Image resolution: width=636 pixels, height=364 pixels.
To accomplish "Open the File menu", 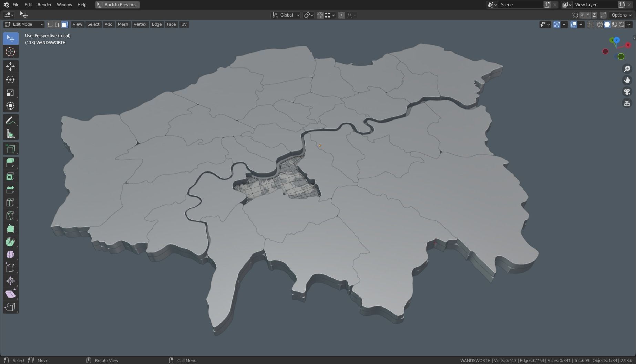I will click(16, 4).
